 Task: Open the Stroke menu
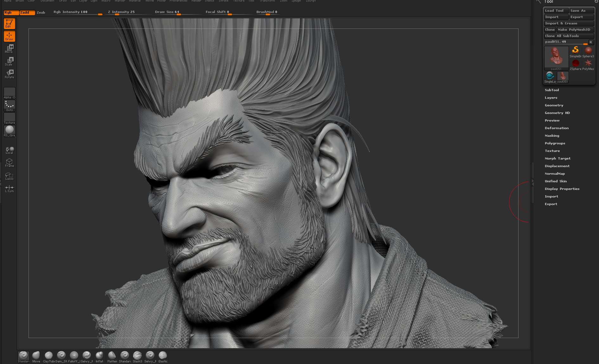click(223, 1)
